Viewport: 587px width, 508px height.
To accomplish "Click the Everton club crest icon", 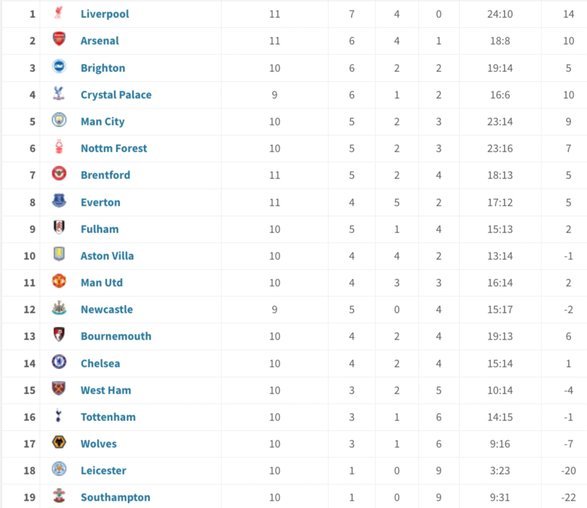I will coord(59,201).
